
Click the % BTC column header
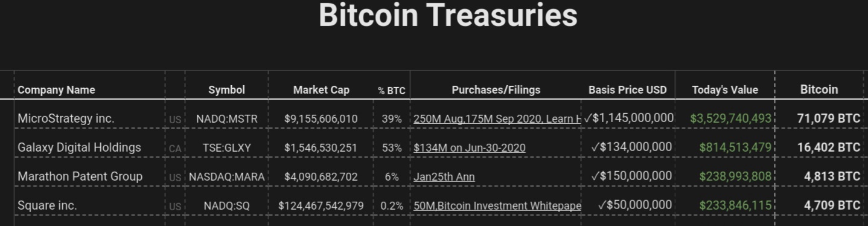click(x=392, y=91)
